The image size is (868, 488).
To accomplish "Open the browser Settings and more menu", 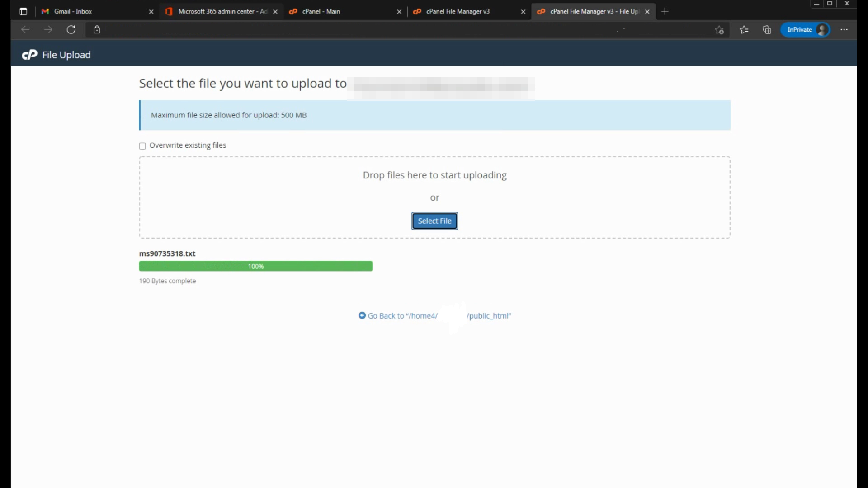I will point(844,30).
